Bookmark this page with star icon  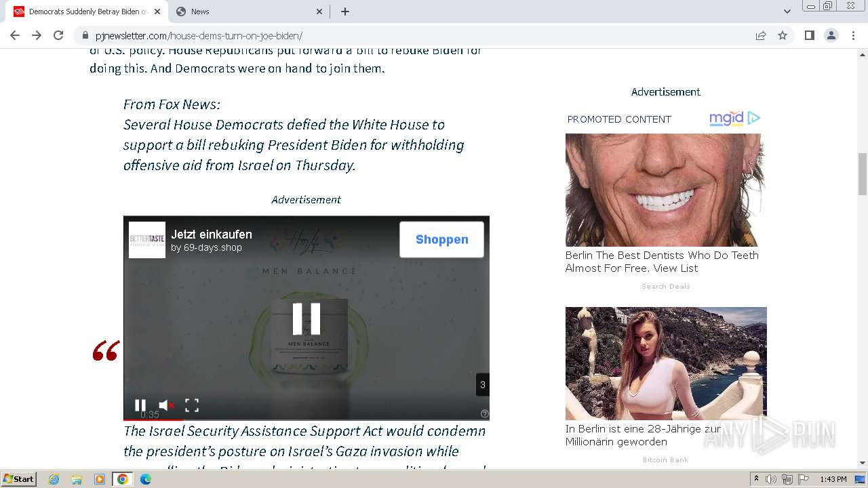(783, 35)
